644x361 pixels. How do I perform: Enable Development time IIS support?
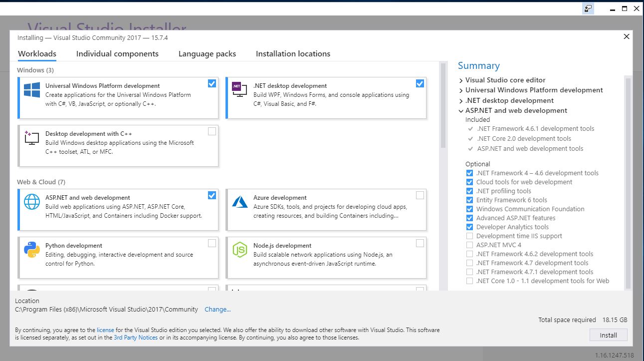(469, 236)
